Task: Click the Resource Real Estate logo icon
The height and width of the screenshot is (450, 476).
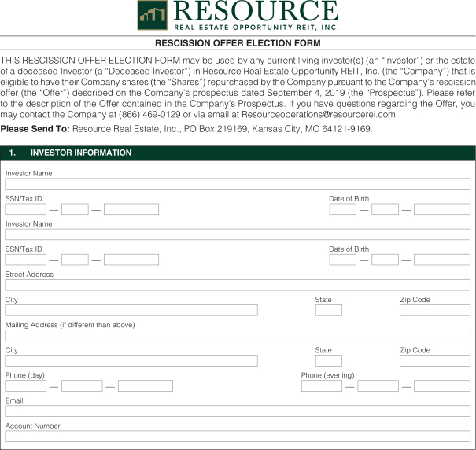Action: click(152, 15)
